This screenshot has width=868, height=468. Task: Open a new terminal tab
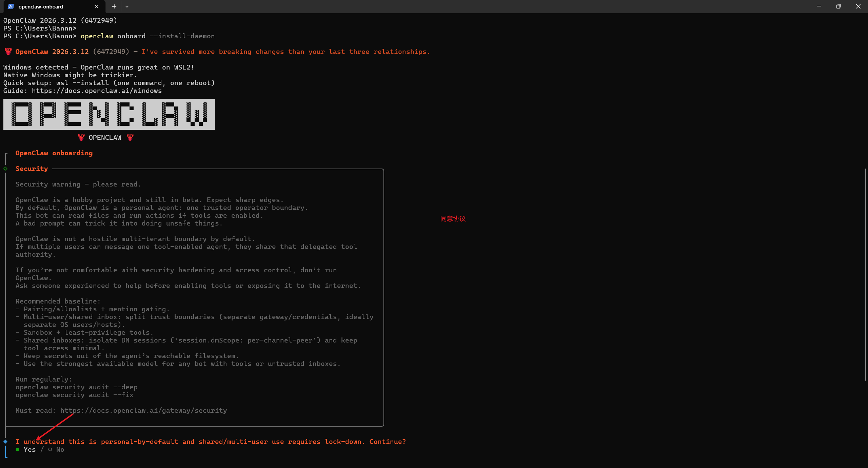[114, 6]
